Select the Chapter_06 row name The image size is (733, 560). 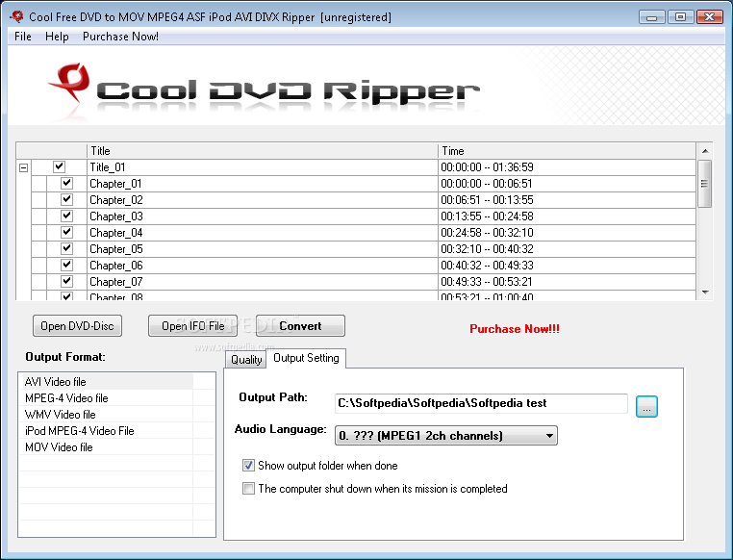tap(116, 265)
